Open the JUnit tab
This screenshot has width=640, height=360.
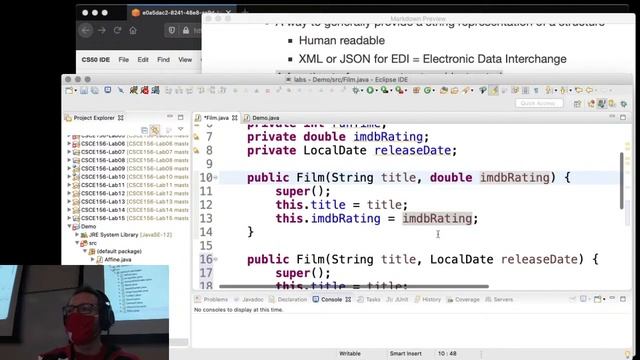coord(397,299)
